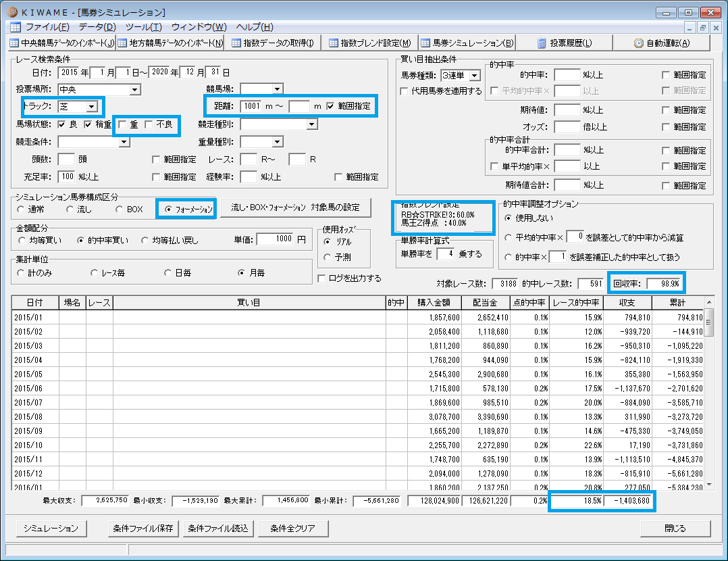The height and width of the screenshot is (561, 728).
Task: Open ツール(T) menu
Action: tap(143, 27)
